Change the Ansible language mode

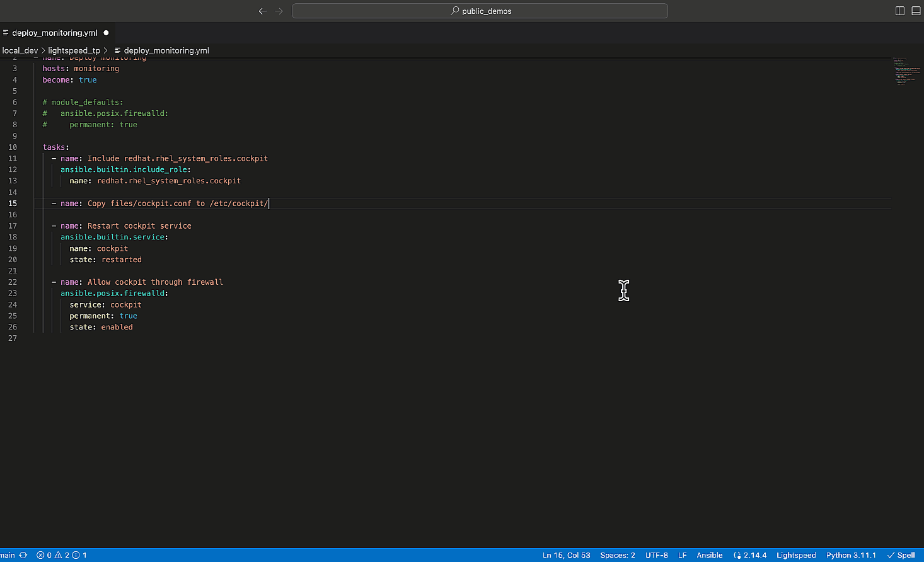tap(709, 555)
